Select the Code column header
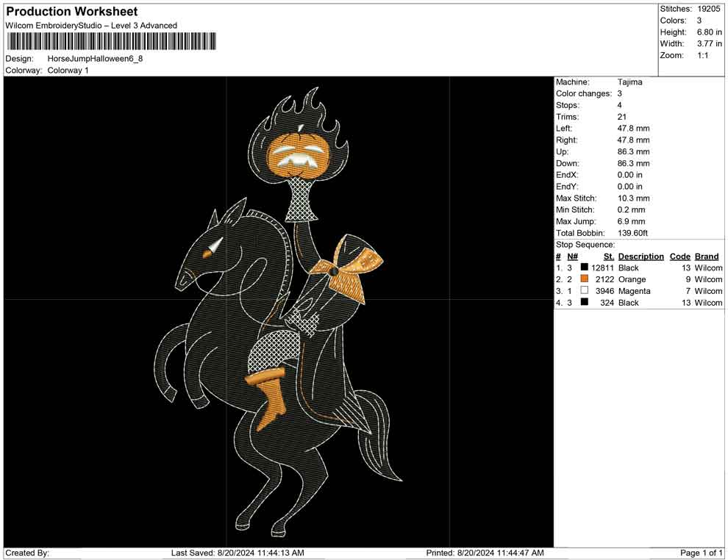 click(x=679, y=256)
